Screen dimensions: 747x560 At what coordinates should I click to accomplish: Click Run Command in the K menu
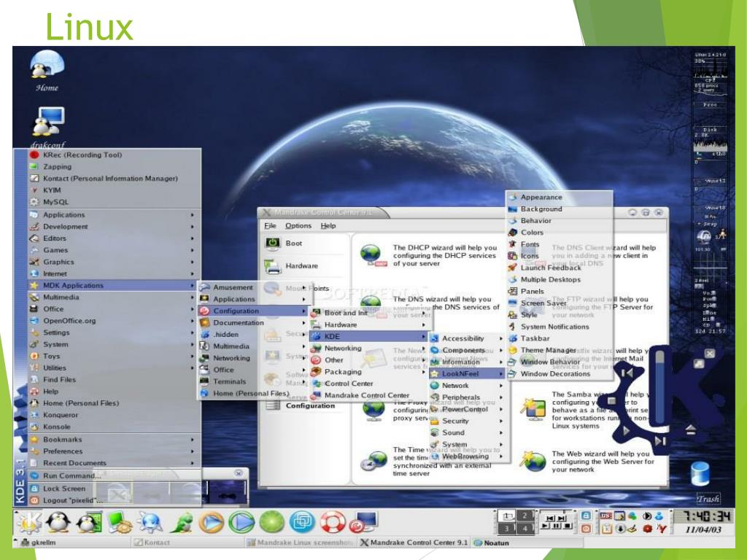click(115, 475)
